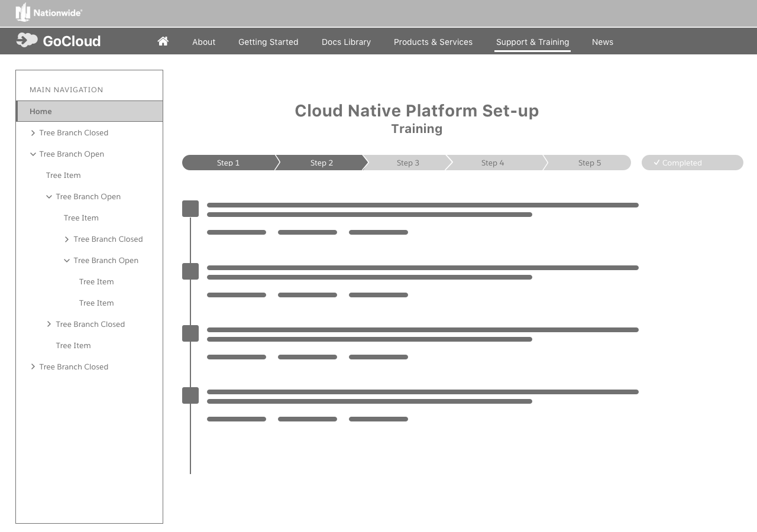Select Tree Item just below third-level Tree Branch Open
The image size is (757, 532).
96,281
